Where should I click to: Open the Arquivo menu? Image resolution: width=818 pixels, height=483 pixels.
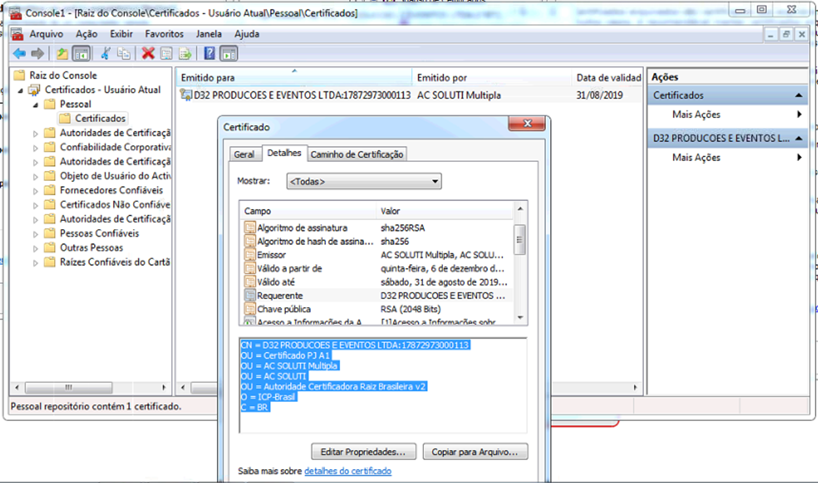click(46, 34)
